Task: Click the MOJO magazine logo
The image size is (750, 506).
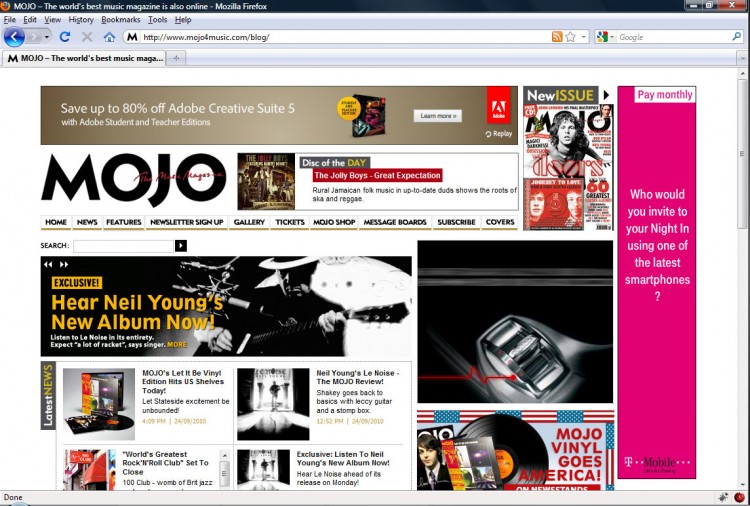Action: tap(133, 180)
